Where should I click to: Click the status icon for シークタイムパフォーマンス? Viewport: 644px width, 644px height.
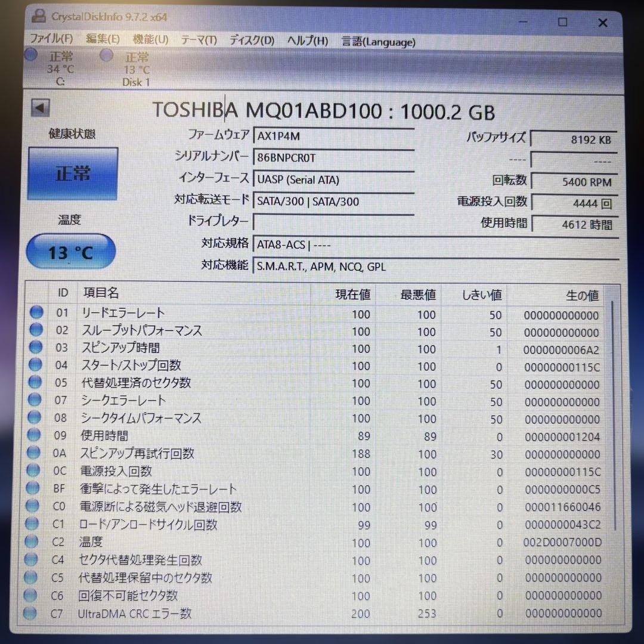(x=34, y=417)
